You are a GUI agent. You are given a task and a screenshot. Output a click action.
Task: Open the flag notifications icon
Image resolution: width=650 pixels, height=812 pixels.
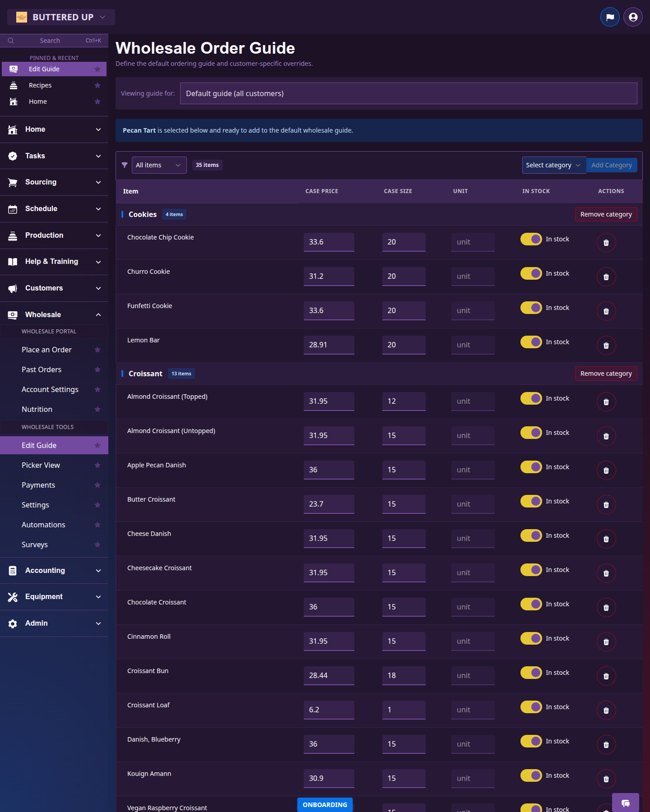point(610,17)
